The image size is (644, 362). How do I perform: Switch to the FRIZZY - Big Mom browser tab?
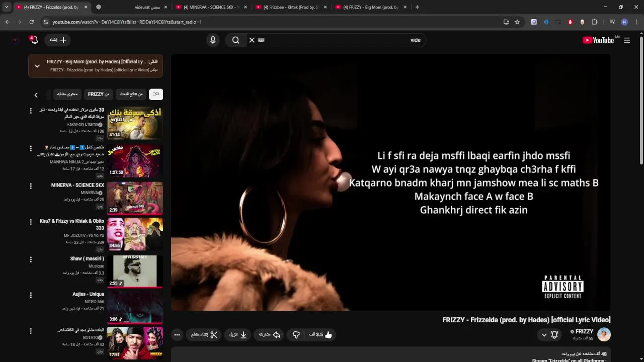(370, 7)
